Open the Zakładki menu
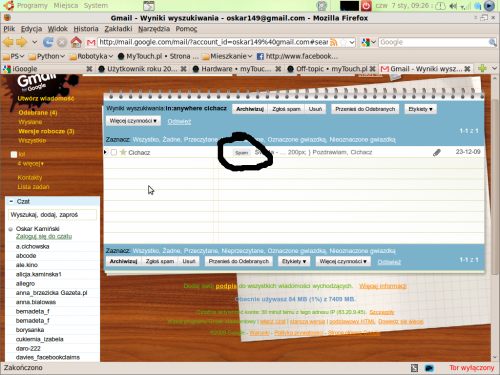 tap(118, 29)
